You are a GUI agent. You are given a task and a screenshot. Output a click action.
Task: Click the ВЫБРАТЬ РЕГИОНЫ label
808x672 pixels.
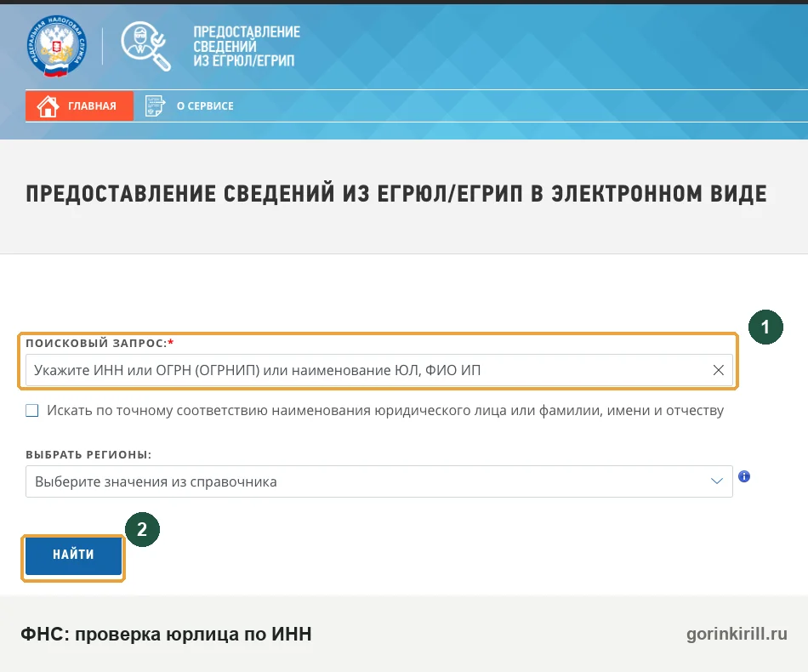tap(88, 454)
